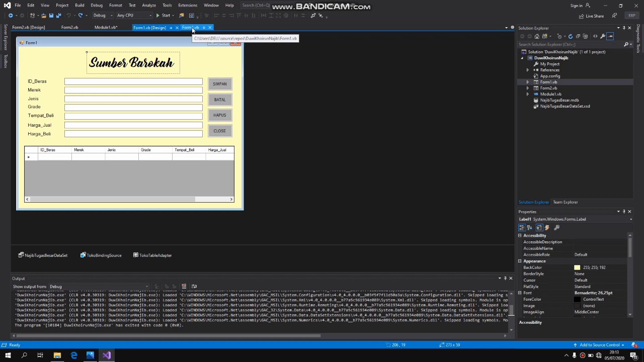The width and height of the screenshot is (644, 362).
Task: Click Redo icon in main toolbar
Action: click(x=80, y=15)
